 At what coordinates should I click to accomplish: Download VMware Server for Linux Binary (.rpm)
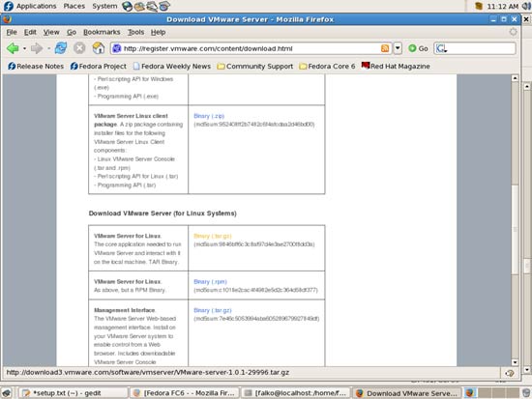click(x=210, y=282)
